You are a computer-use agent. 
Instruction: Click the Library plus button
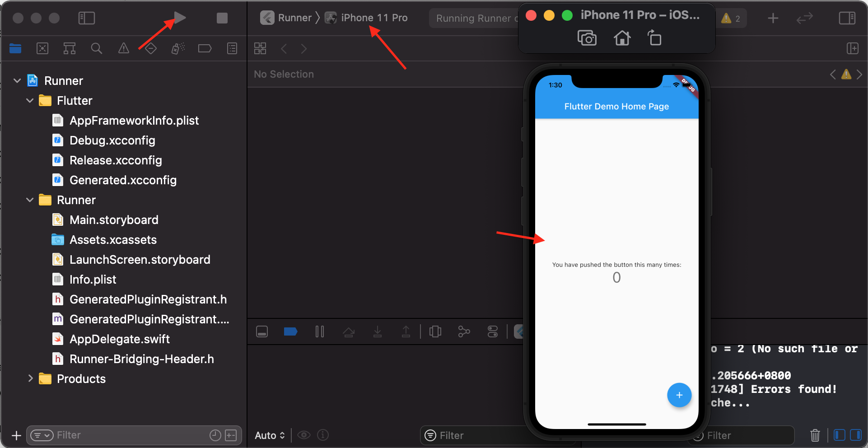[x=773, y=18]
